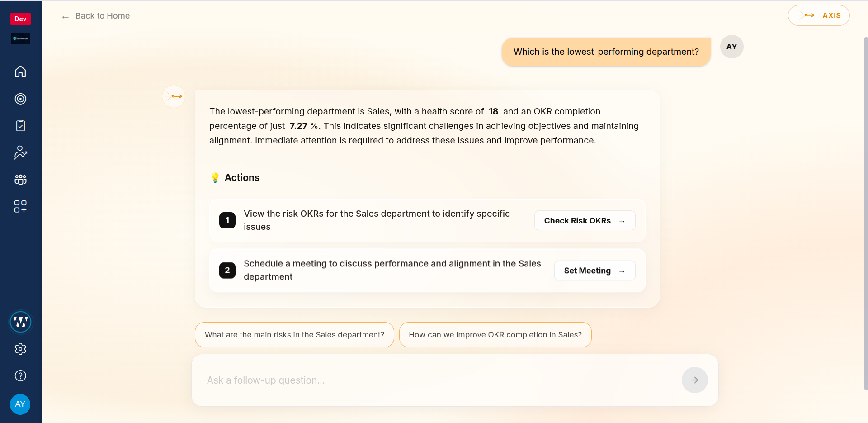The width and height of the screenshot is (868, 423).
Task: Open the team group icon in sidebar
Action: pos(20,180)
